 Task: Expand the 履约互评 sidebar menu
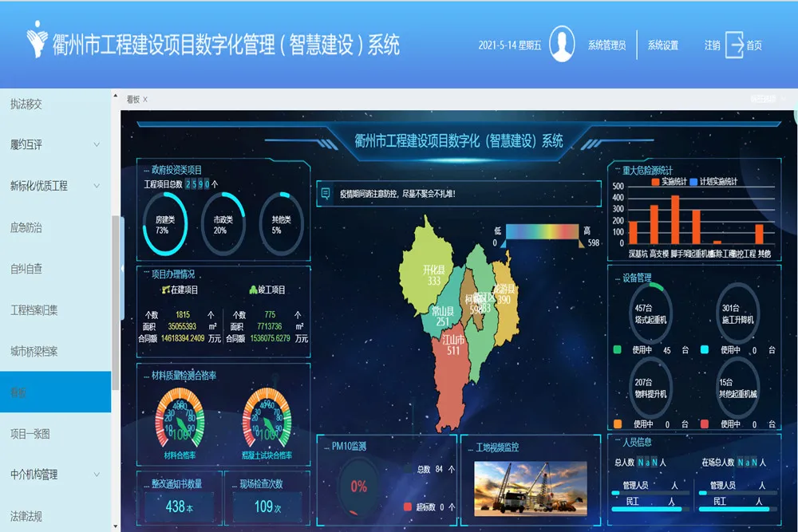point(97,144)
